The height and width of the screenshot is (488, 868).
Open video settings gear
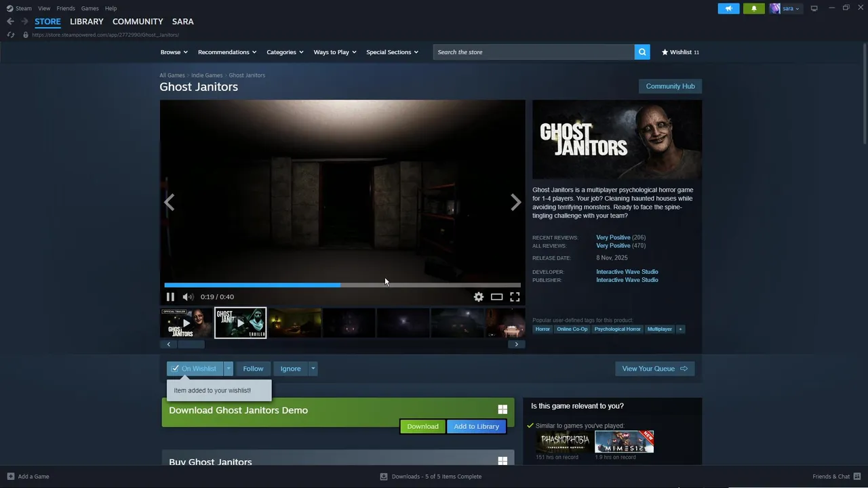[x=479, y=297]
